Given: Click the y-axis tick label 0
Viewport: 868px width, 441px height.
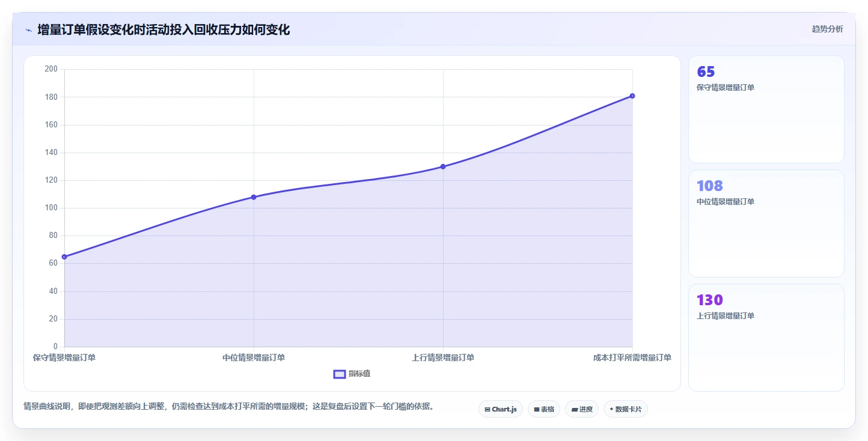Looking at the screenshot, I should (55, 347).
